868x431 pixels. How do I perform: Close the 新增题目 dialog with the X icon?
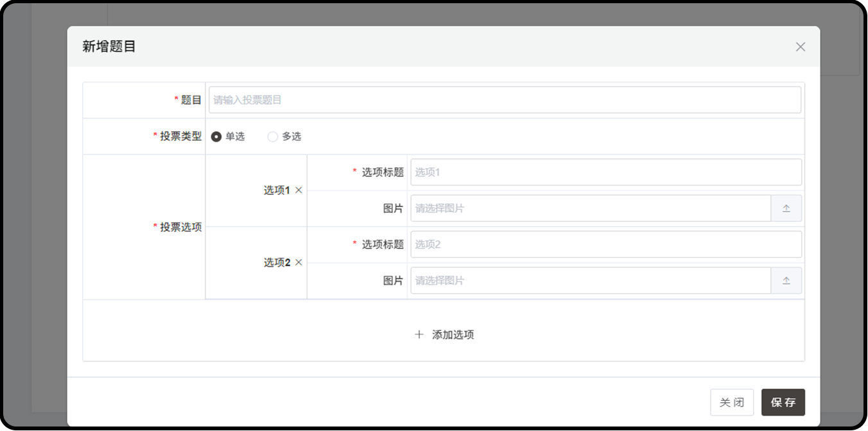coord(800,47)
